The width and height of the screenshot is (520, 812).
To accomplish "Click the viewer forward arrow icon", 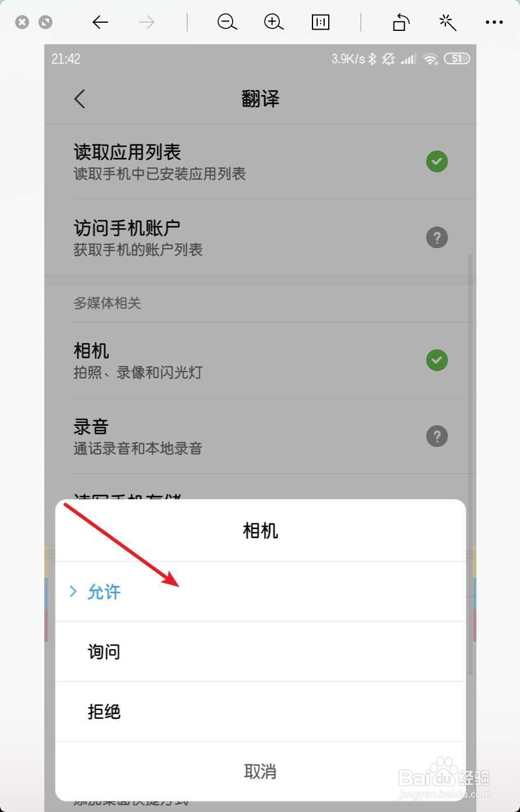I will pyautogui.click(x=147, y=22).
